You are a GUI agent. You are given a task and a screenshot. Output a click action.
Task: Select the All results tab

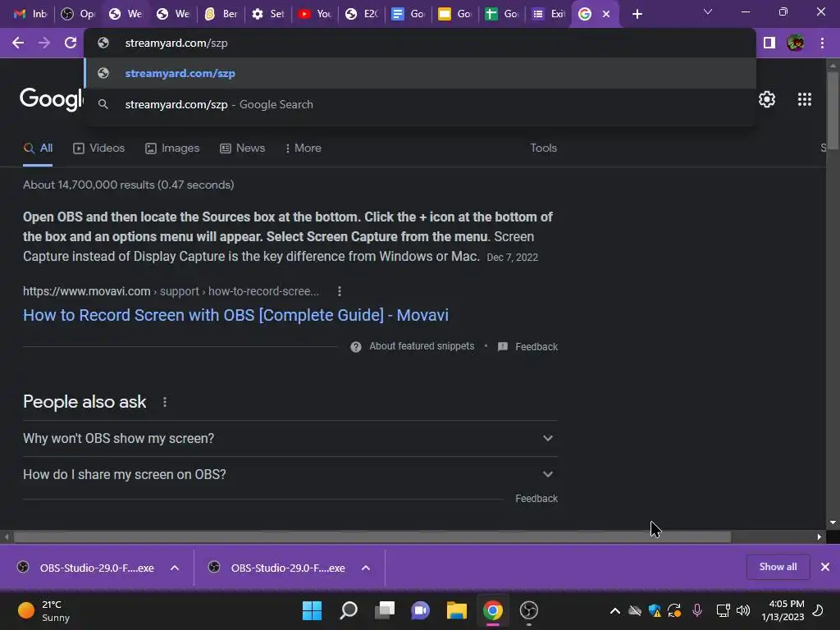38,148
